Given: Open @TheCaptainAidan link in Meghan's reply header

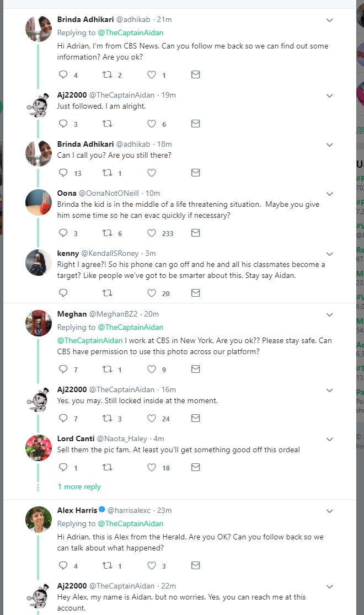Looking at the screenshot, I should (x=130, y=328).
